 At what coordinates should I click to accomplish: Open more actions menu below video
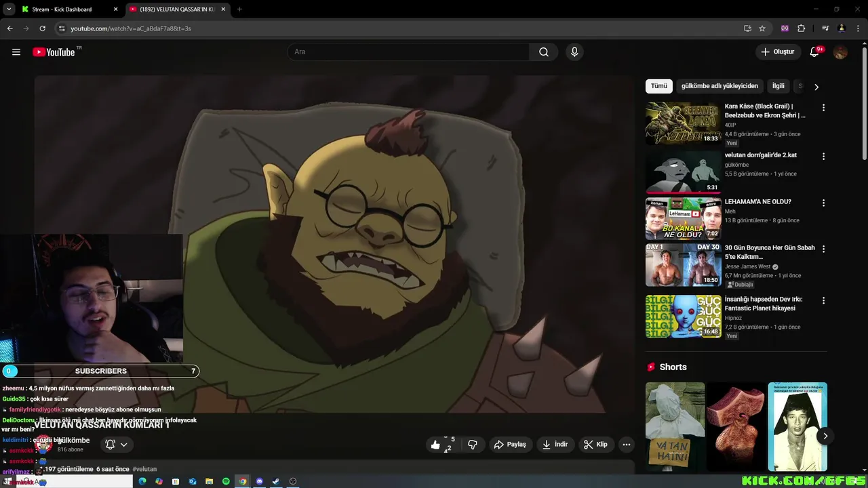click(627, 445)
